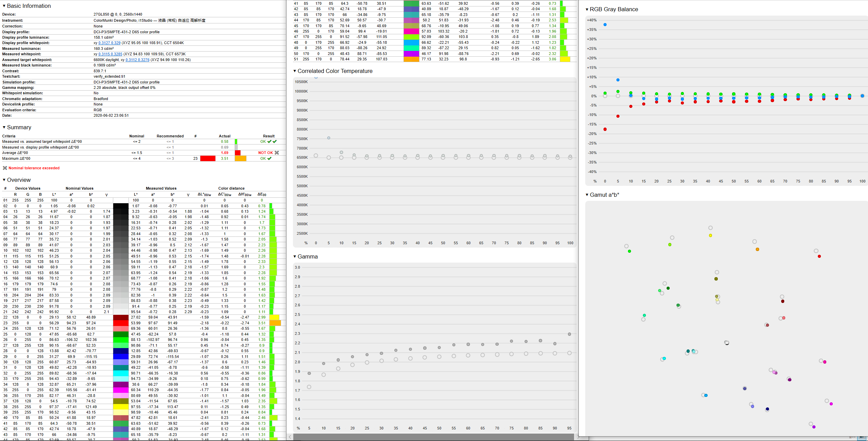Click the Maximum ΔE*00 OK checkmark
Viewport: 868px width, 441px height.
[x=269, y=158]
